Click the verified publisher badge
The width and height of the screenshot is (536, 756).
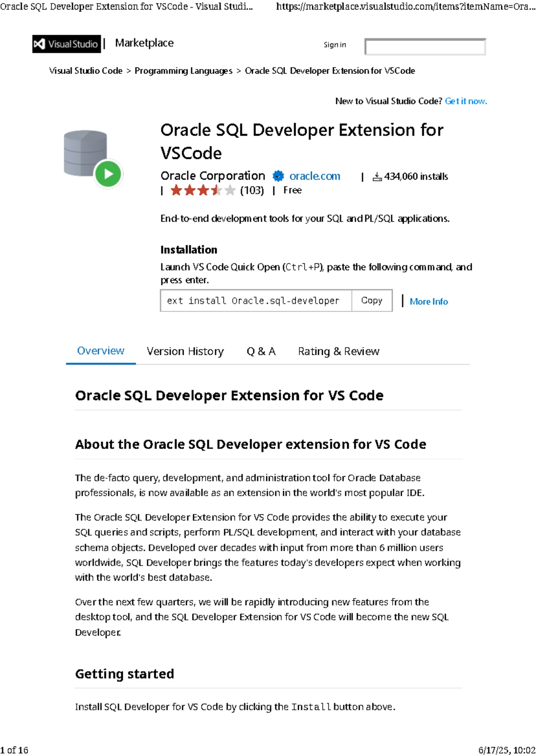pos(278,176)
